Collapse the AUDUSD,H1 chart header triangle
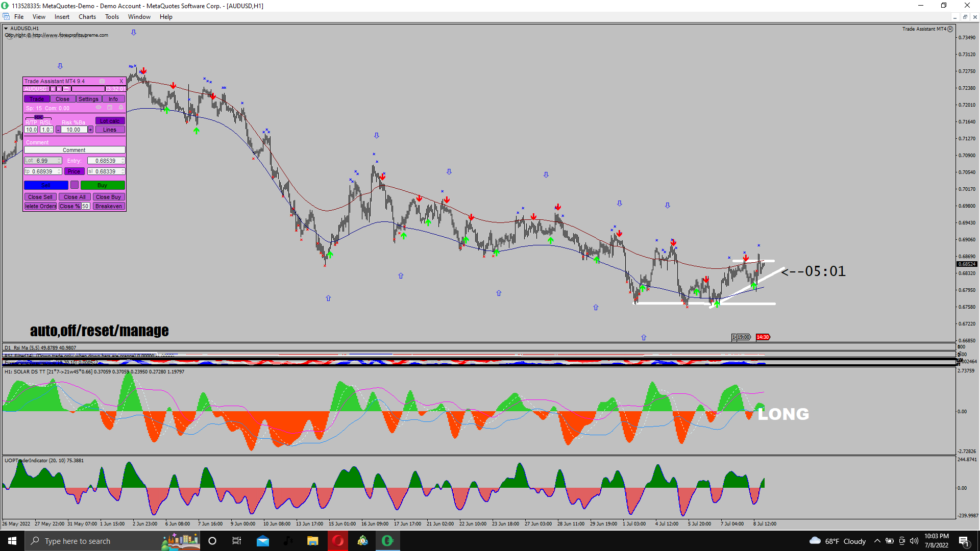 pos(6,29)
